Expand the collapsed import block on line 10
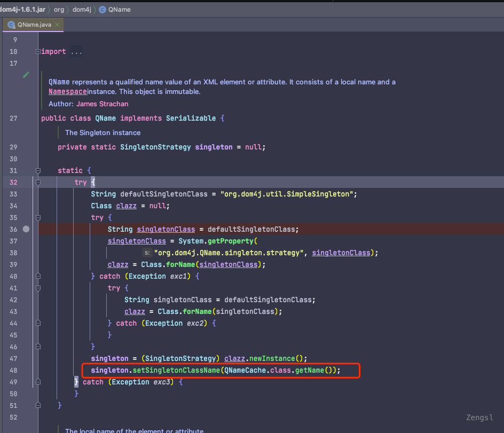 coord(38,52)
